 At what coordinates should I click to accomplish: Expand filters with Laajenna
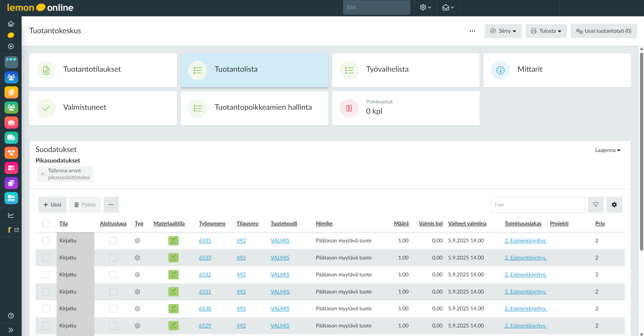click(x=607, y=150)
